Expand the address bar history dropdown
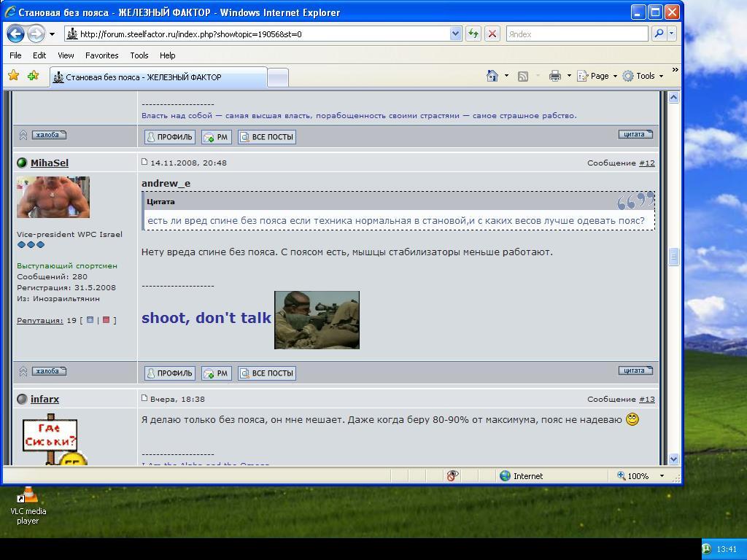 pyautogui.click(x=455, y=34)
